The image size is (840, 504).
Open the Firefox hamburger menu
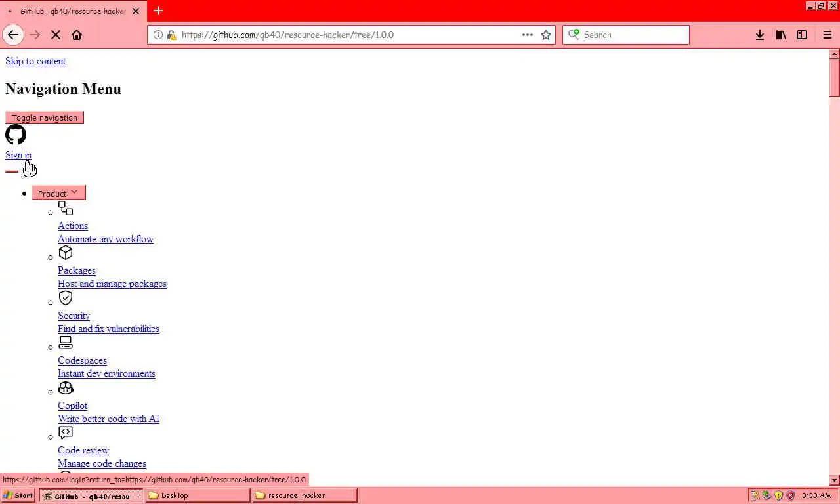tap(827, 35)
